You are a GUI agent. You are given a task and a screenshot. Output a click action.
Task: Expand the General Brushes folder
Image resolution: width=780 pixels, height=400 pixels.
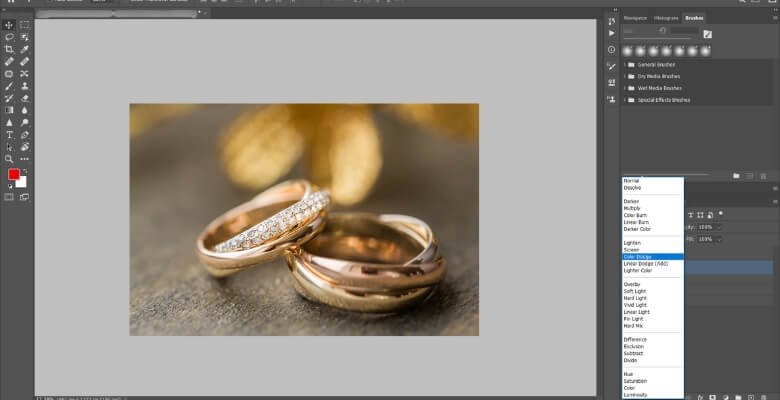point(625,65)
